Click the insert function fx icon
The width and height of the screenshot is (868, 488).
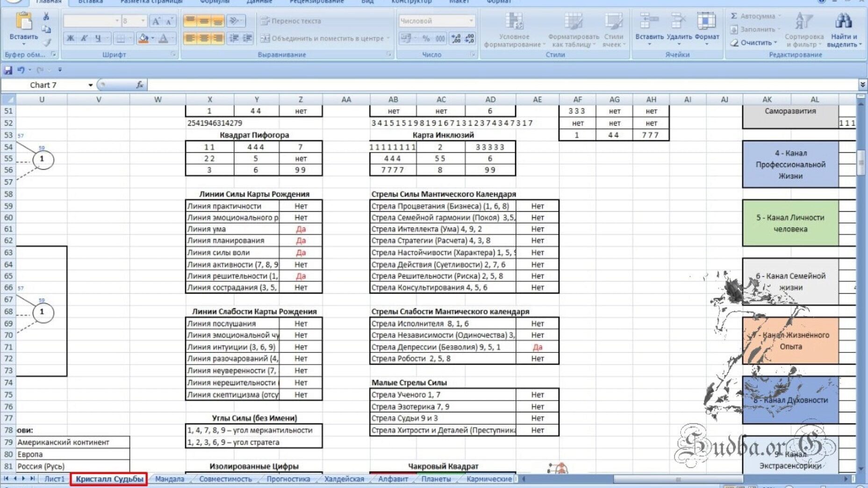(x=139, y=85)
